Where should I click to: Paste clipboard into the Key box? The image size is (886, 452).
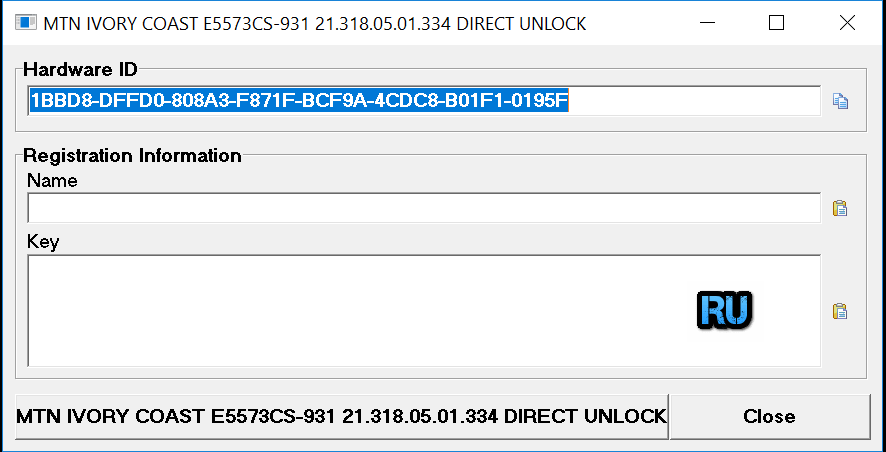tap(840, 311)
